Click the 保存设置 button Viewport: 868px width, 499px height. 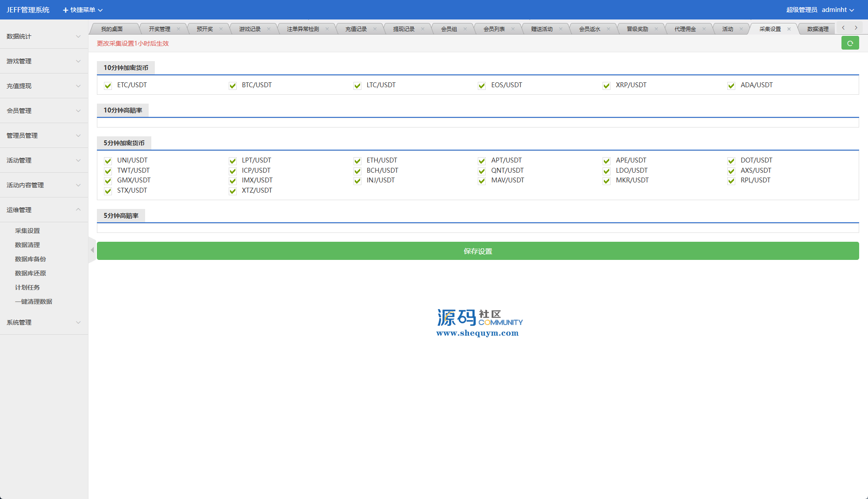point(478,251)
